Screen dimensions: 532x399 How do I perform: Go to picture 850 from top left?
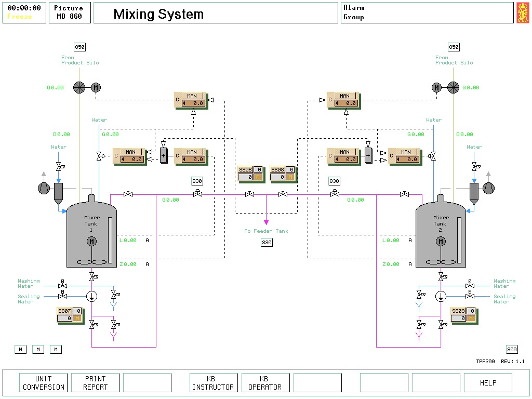pos(79,47)
